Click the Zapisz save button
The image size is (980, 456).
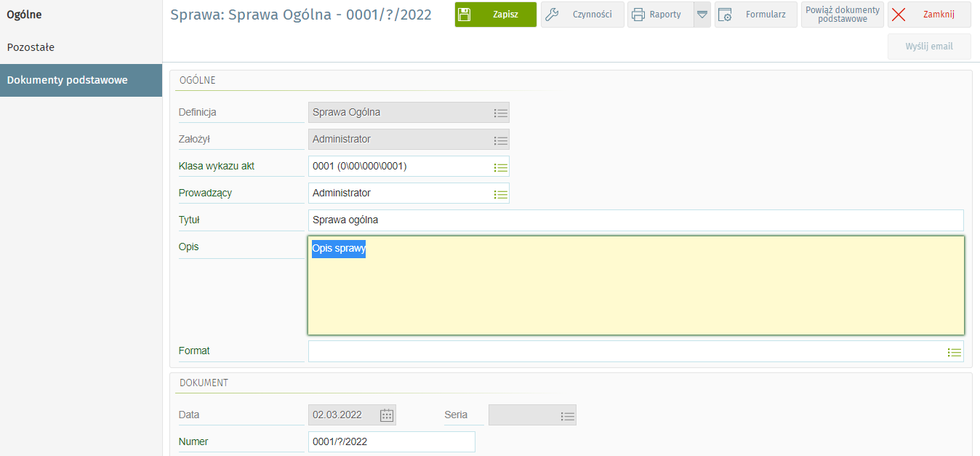click(x=495, y=15)
